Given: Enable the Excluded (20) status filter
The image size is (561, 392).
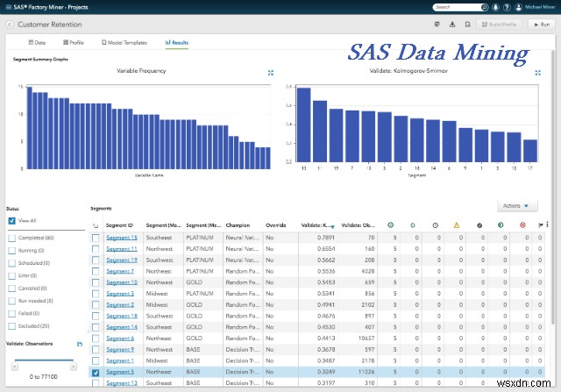Looking at the screenshot, I should [x=11, y=326].
